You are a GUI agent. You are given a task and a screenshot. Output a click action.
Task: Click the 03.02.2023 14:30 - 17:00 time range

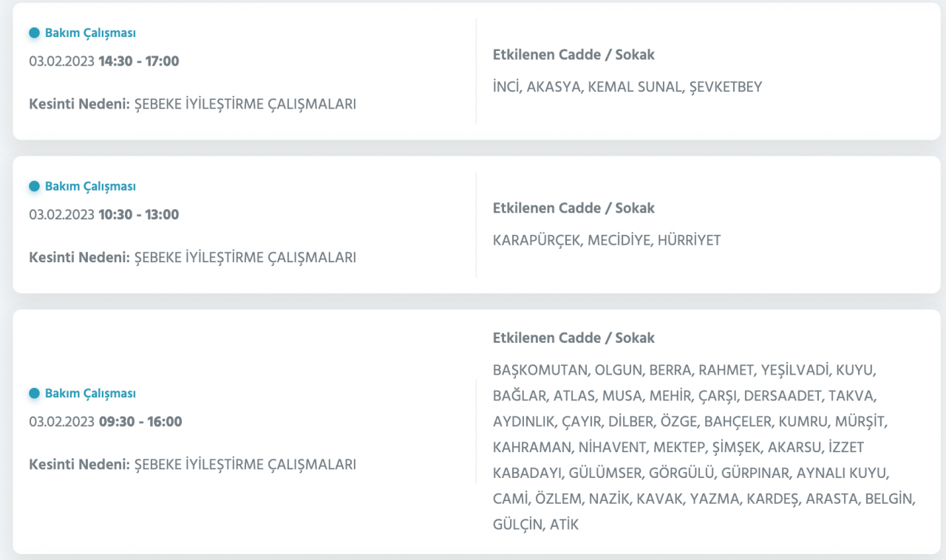click(x=104, y=61)
